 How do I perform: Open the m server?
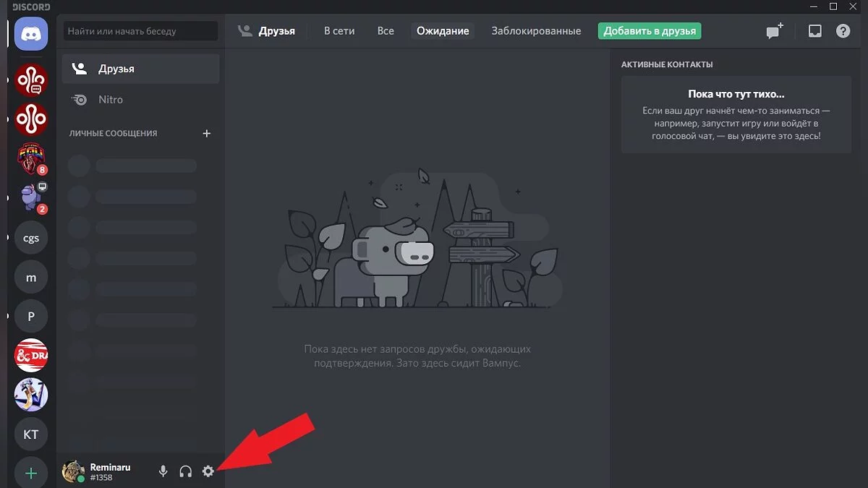[31, 277]
